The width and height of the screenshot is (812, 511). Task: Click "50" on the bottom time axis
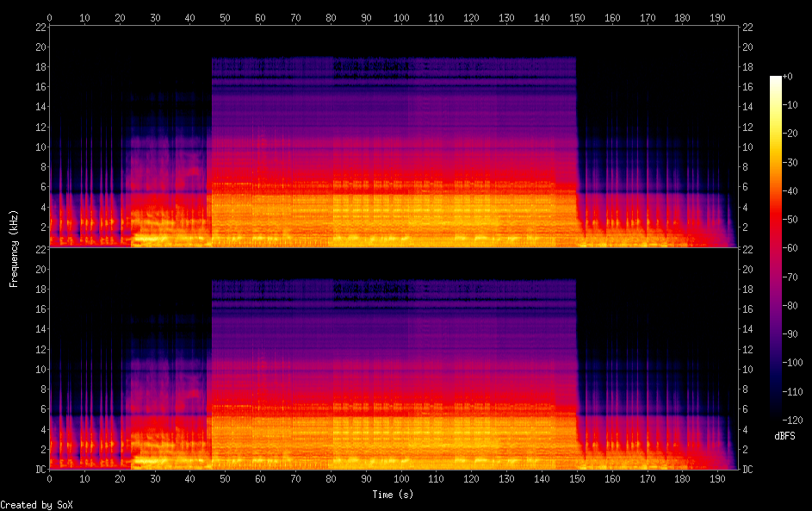tap(226, 479)
